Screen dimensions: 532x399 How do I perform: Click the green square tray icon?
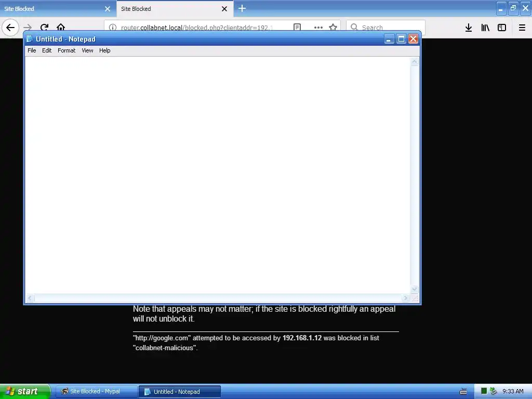pyautogui.click(x=484, y=391)
